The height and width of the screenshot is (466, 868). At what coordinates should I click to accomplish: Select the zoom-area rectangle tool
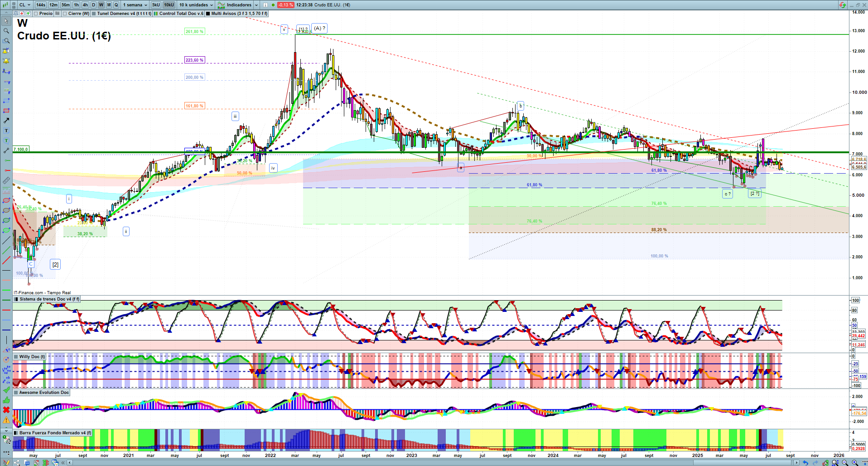tap(6, 41)
